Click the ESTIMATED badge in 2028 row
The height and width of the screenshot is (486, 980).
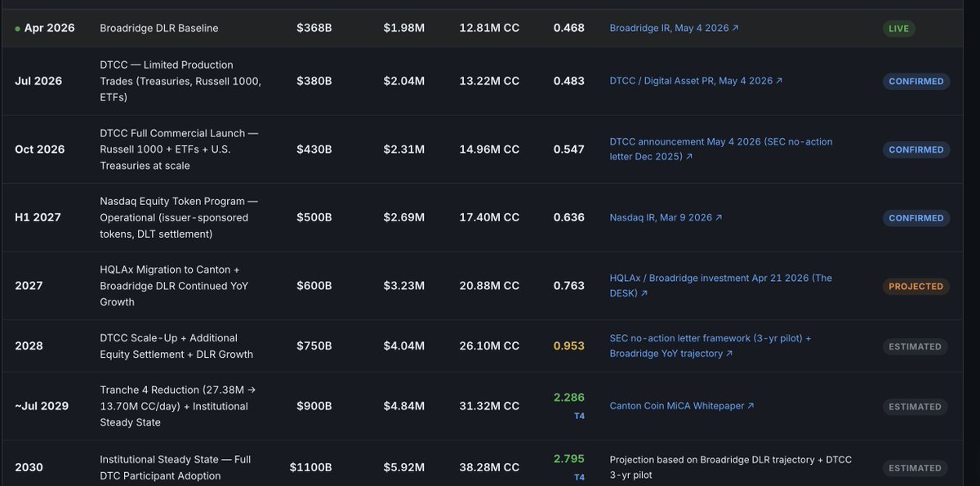pyautogui.click(x=915, y=346)
